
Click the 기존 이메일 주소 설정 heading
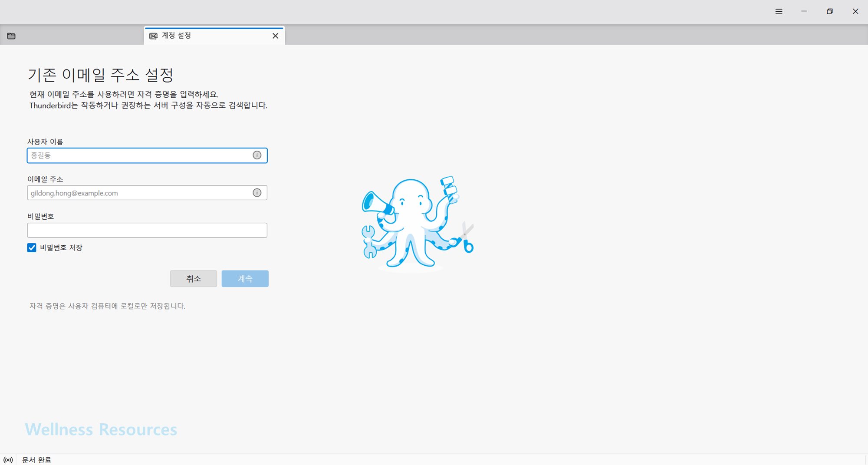point(101,75)
